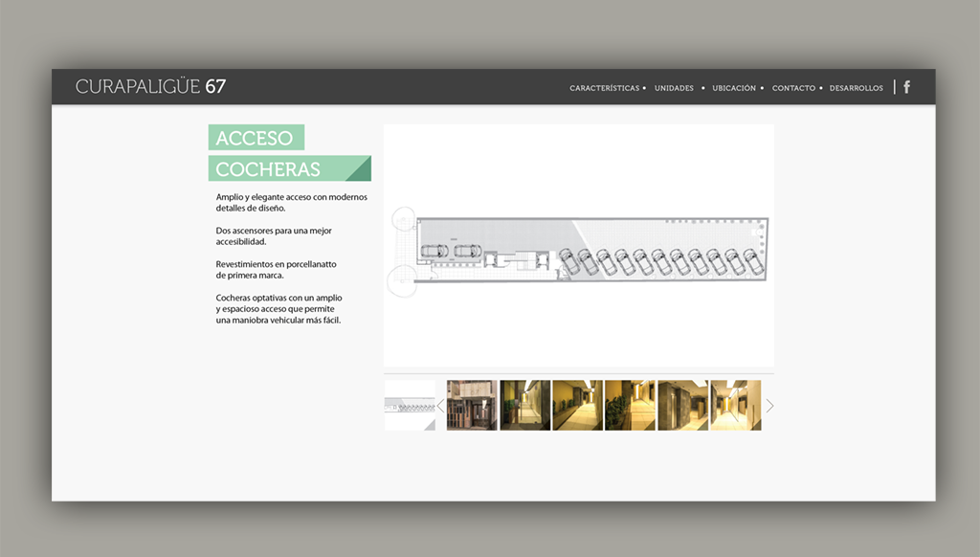Click paragraph starting 'Amplio y elegante acceso'
The height and width of the screenshot is (557, 980).
point(291,203)
